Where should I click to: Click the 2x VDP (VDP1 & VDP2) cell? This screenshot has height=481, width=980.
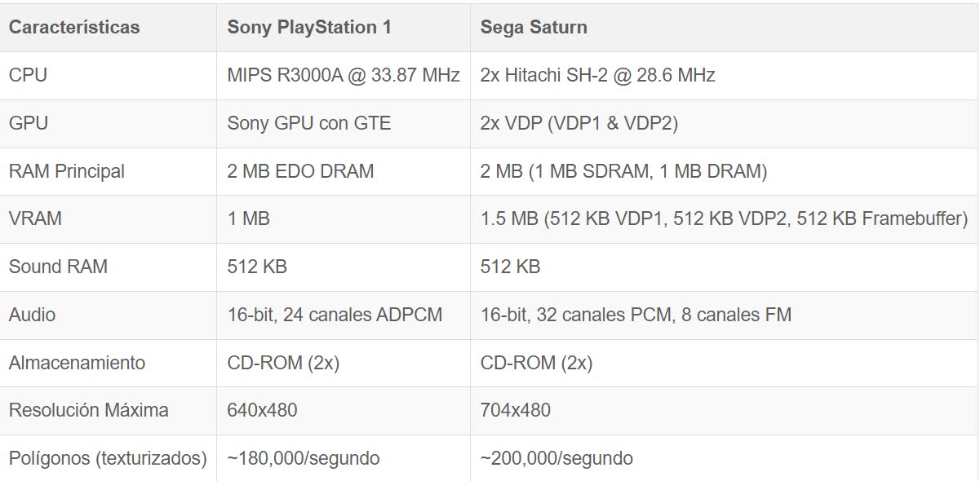click(x=579, y=123)
